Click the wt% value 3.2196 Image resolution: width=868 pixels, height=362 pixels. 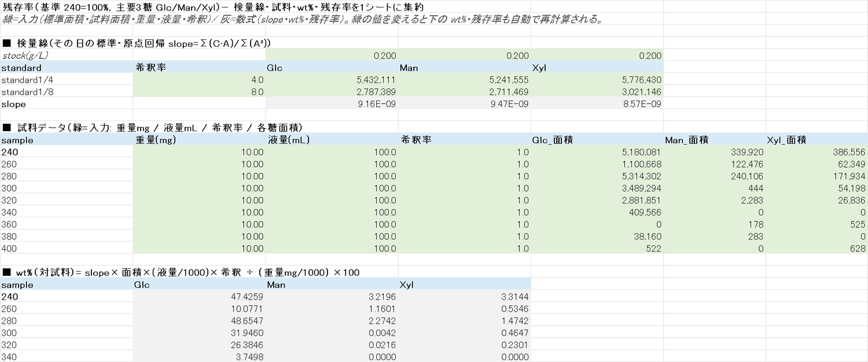[332, 297]
